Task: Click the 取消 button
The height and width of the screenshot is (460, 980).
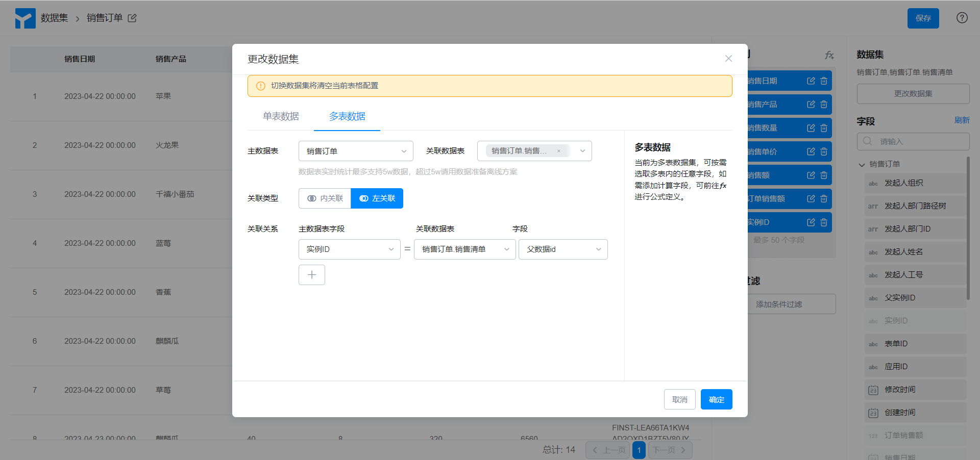Action: [680, 399]
